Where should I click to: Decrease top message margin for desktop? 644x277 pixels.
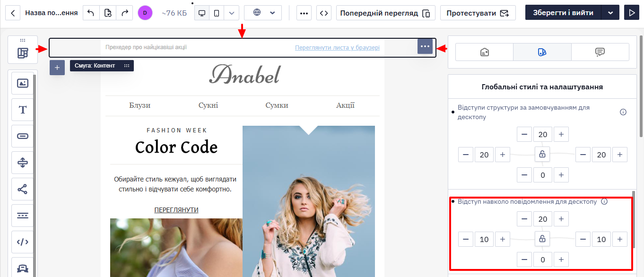(524, 219)
